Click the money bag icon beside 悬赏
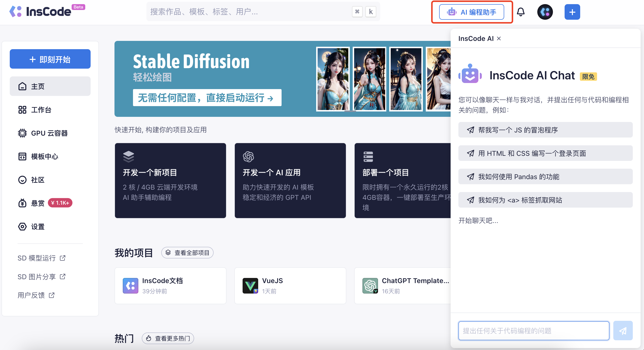Viewport: 644px width, 350px height. (22, 203)
